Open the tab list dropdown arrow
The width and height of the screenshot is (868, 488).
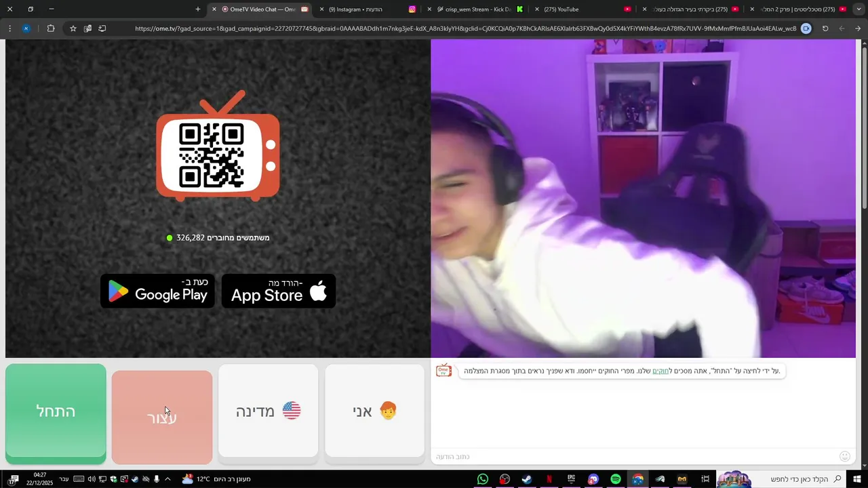[x=859, y=9]
